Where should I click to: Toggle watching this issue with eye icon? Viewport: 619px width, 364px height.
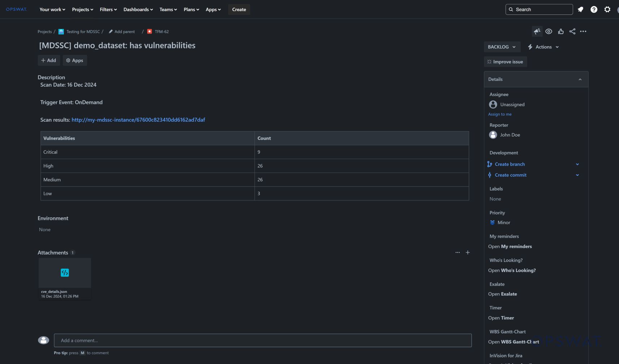(548, 31)
